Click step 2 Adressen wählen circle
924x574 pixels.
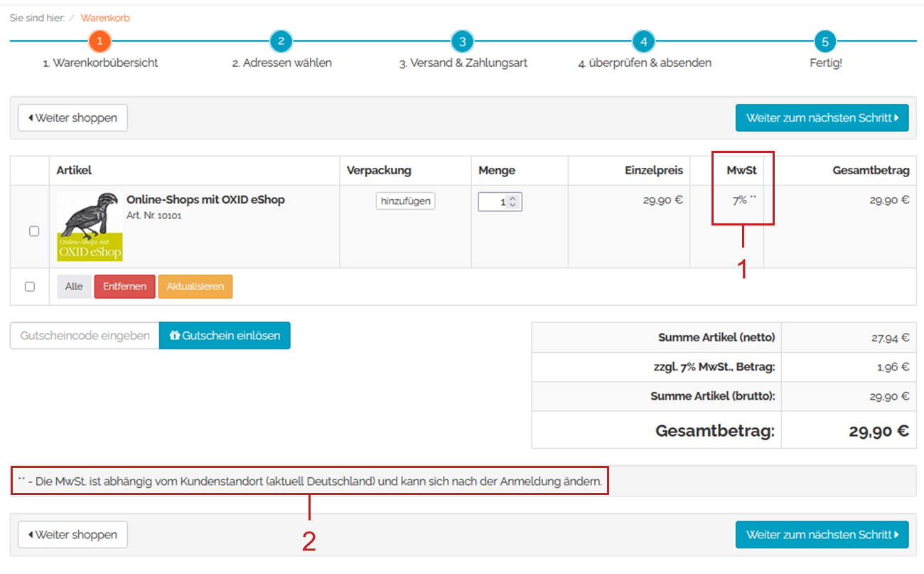[281, 41]
